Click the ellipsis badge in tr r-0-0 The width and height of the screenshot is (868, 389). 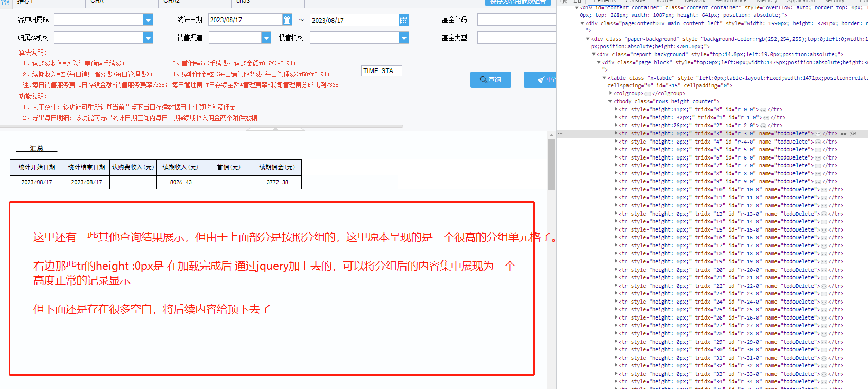(x=763, y=110)
